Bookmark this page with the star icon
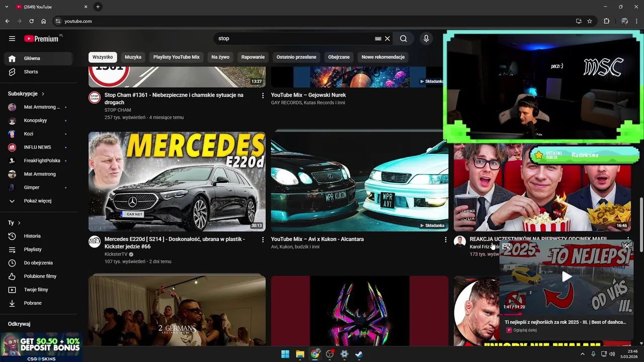This screenshot has height=362, width=644. pyautogui.click(x=590, y=21)
